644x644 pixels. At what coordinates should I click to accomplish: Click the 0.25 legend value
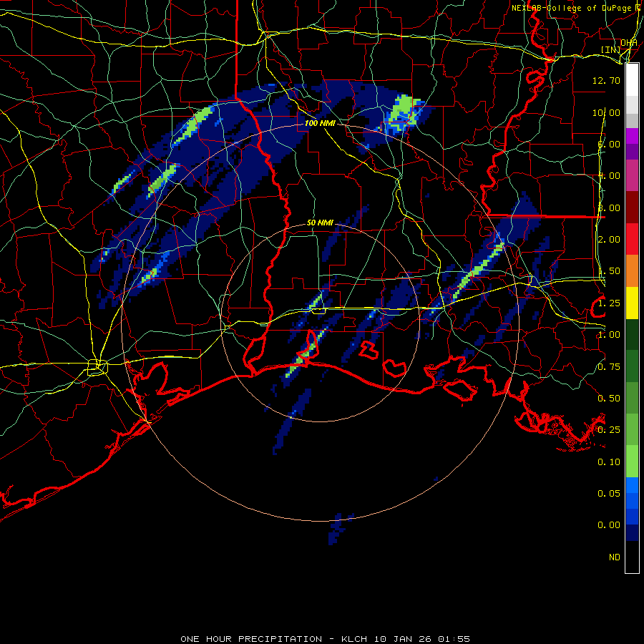(x=609, y=430)
